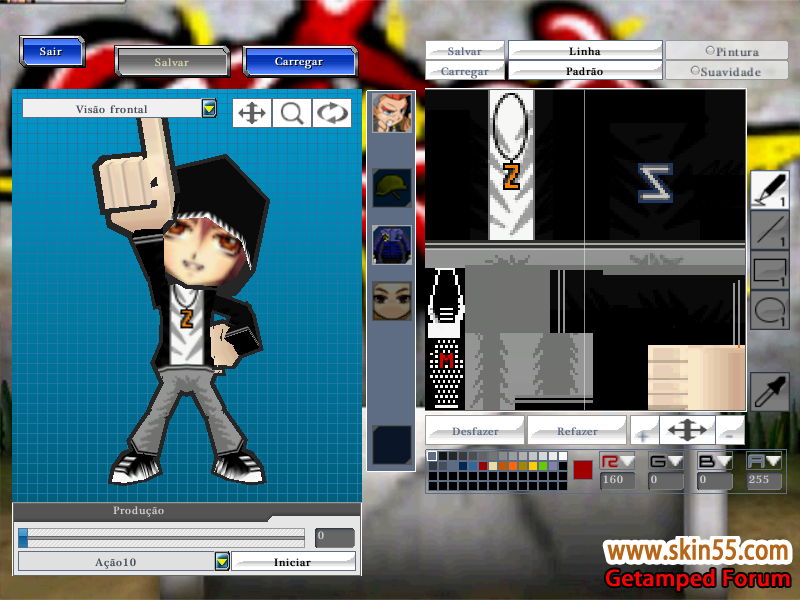
Task: Open the A alpha channel dropdown arrow
Action: [773, 461]
